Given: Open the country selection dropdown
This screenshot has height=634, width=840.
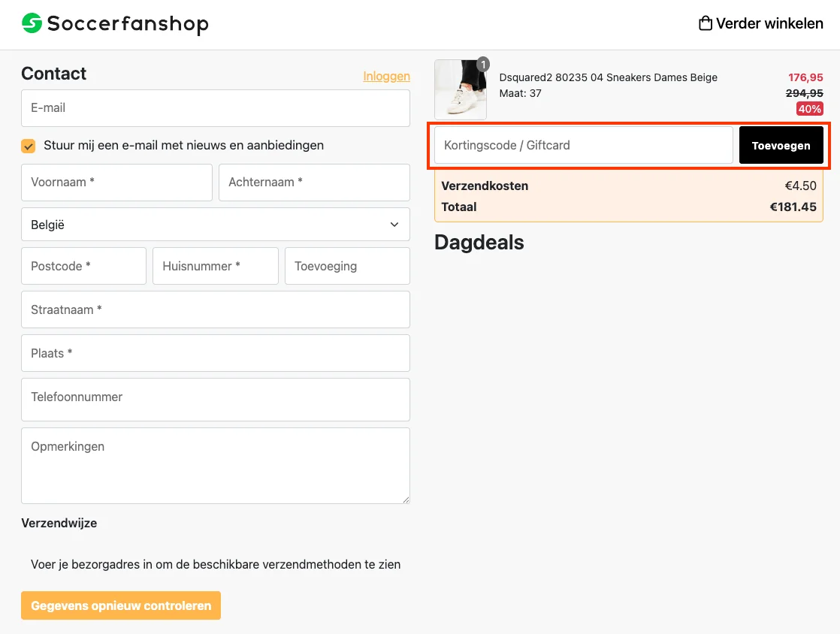Looking at the screenshot, I should [216, 224].
